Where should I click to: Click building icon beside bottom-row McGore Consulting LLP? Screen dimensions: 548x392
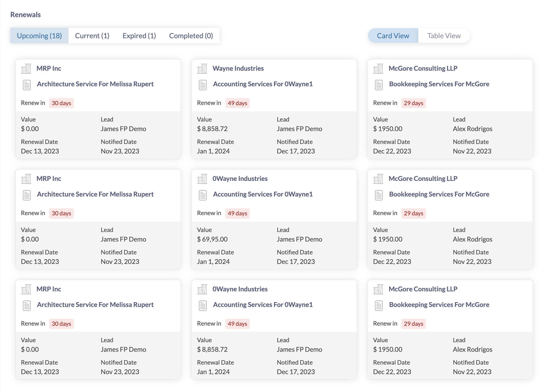coord(378,289)
